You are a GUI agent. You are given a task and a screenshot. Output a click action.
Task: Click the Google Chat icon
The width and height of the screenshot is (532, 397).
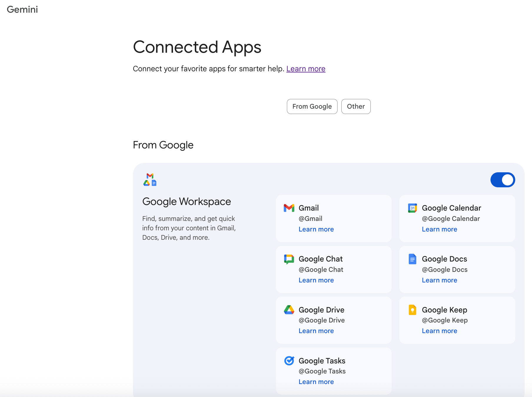tap(289, 259)
